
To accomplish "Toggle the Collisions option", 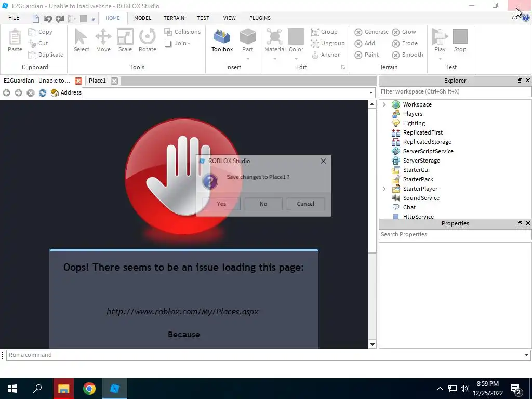I will (182, 32).
